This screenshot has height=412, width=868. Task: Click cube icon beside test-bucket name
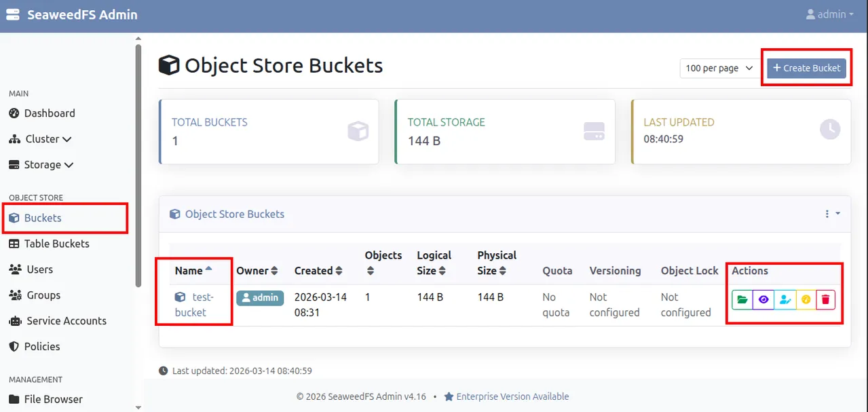(180, 297)
